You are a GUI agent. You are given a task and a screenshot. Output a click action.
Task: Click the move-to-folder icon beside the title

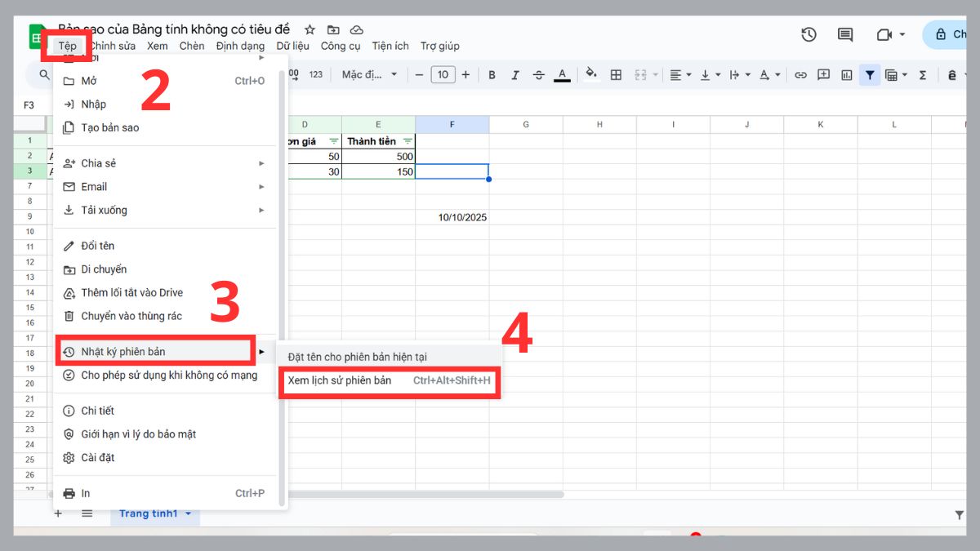[x=333, y=30]
